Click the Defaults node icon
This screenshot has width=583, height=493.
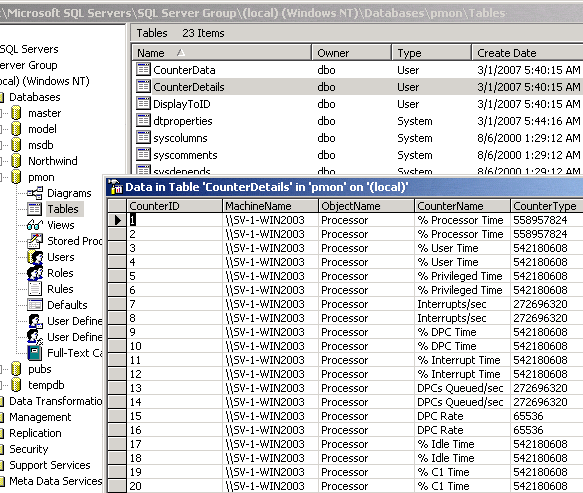tap(35, 305)
